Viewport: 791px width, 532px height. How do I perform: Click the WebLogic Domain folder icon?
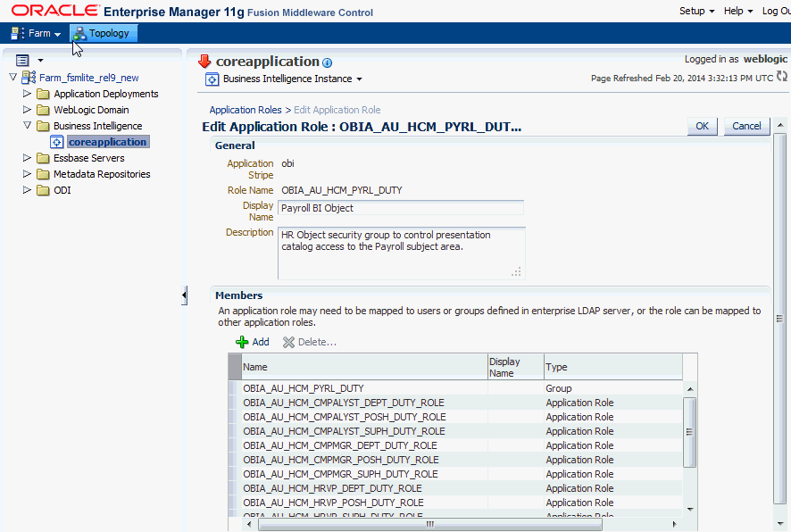44,111
